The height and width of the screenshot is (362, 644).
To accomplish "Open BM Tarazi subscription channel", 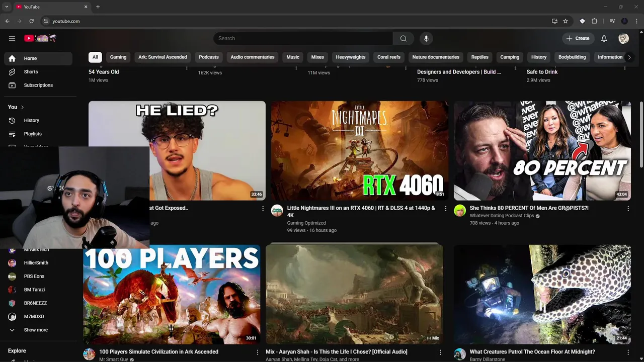I will [x=38, y=290].
